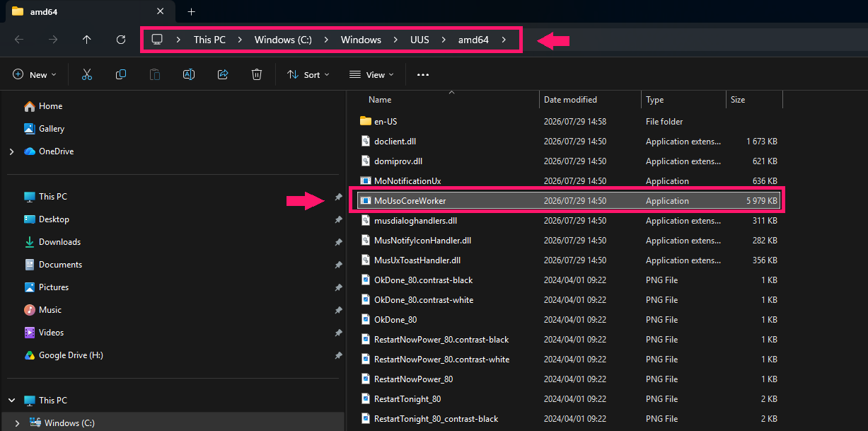The width and height of the screenshot is (868, 431).
Task: Unpin Documents using its pin icon
Action: [338, 265]
